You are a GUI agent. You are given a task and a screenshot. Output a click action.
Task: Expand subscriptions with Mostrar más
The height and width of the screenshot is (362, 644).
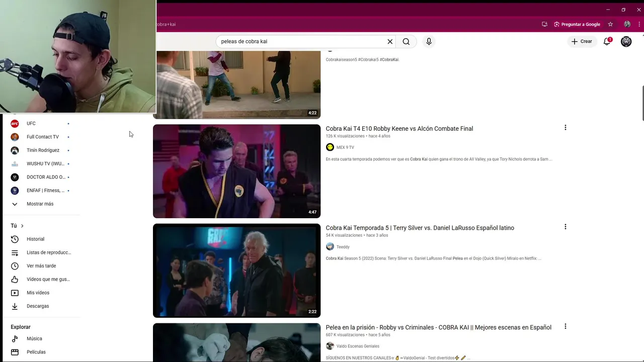coord(40,204)
